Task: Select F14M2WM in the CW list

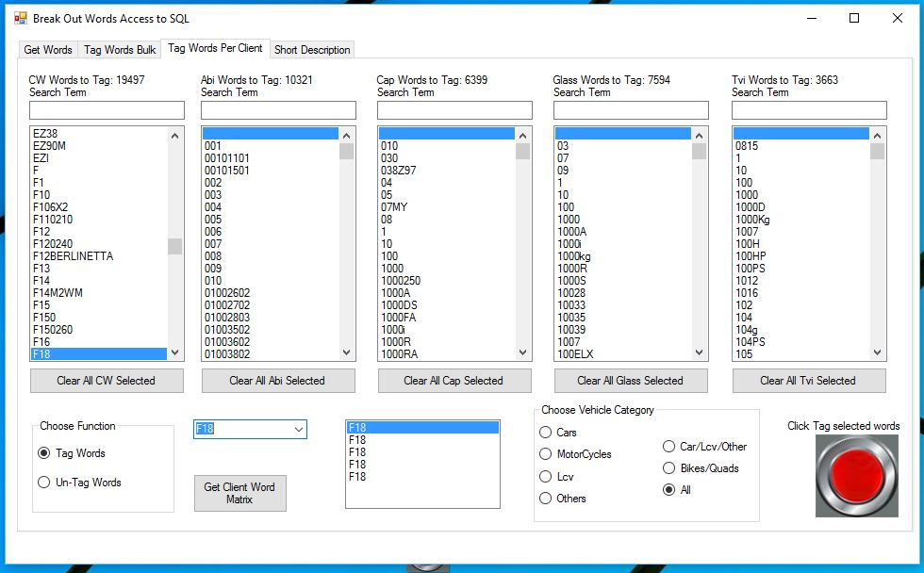Action: pos(99,293)
